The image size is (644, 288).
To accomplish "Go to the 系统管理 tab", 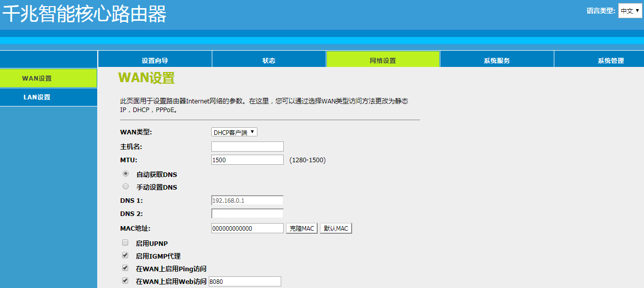I will click(x=611, y=60).
